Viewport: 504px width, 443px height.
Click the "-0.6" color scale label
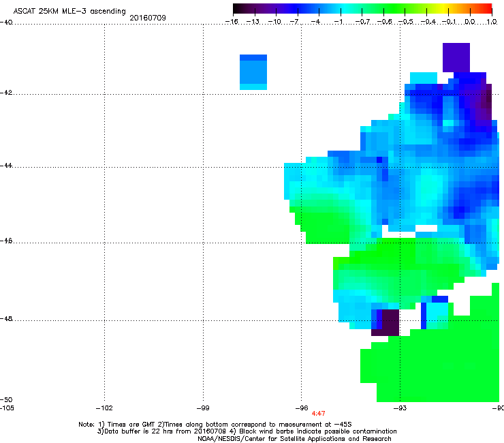pyautogui.click(x=384, y=22)
